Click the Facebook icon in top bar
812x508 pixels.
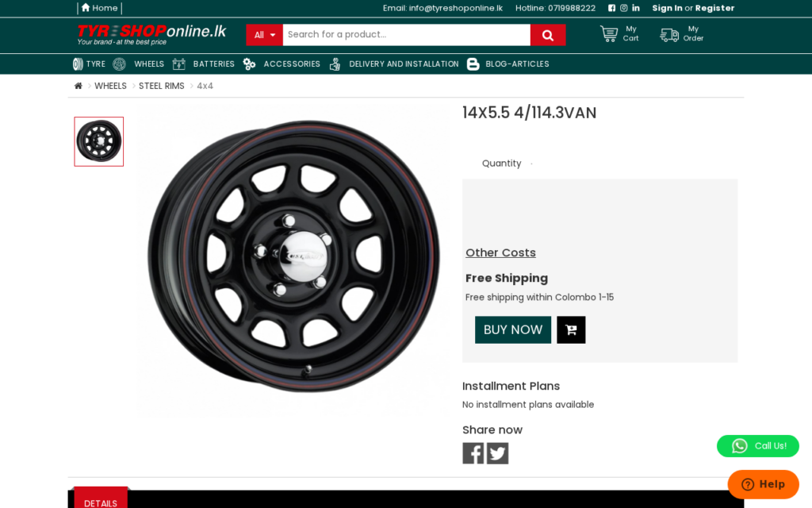pos(611,8)
